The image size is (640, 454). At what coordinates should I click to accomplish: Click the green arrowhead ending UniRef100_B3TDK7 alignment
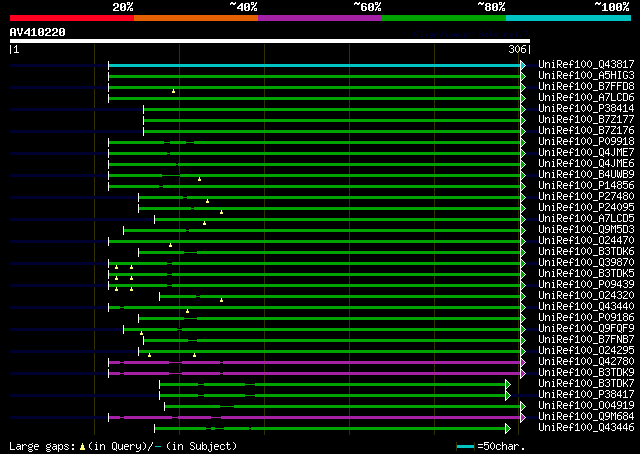[x=508, y=385]
